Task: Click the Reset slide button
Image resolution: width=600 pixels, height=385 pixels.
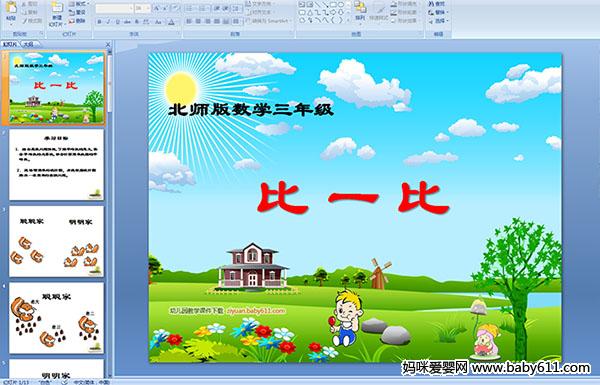Action: coord(77,12)
